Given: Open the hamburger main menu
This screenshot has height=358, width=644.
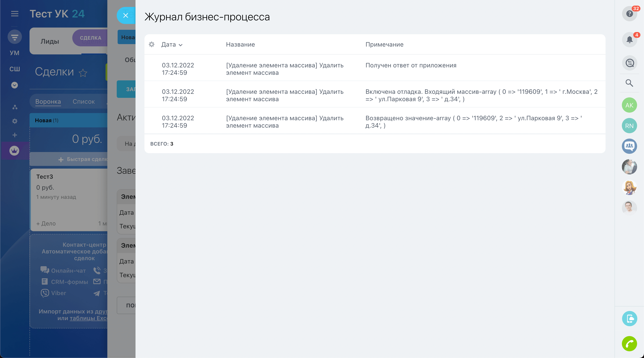Looking at the screenshot, I should 15,14.
